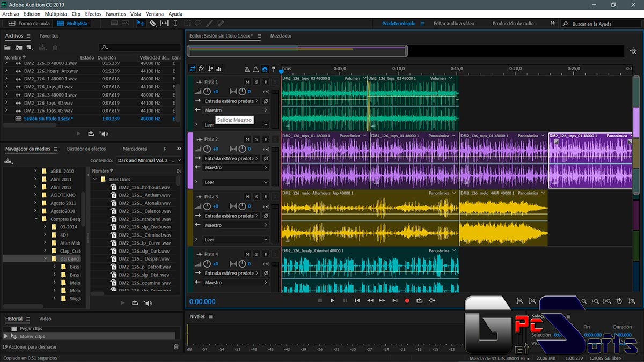Open the Marcadores tab

135,149
